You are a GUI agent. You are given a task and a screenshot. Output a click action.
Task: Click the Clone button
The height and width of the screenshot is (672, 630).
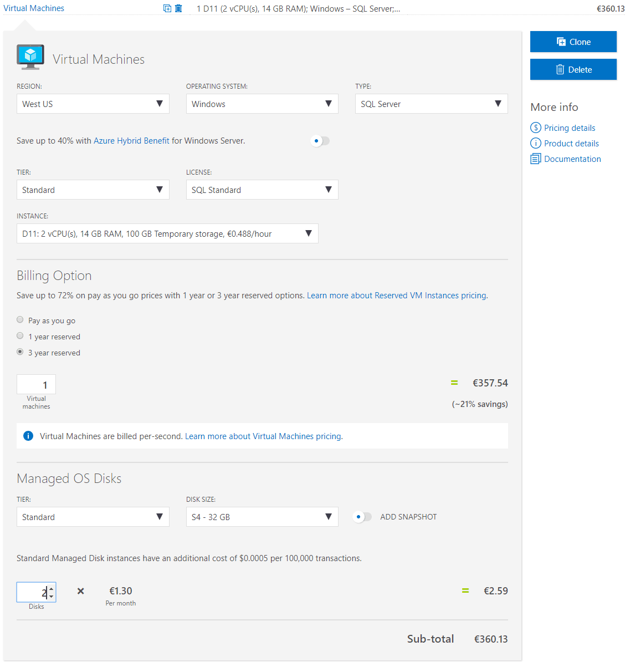click(573, 42)
